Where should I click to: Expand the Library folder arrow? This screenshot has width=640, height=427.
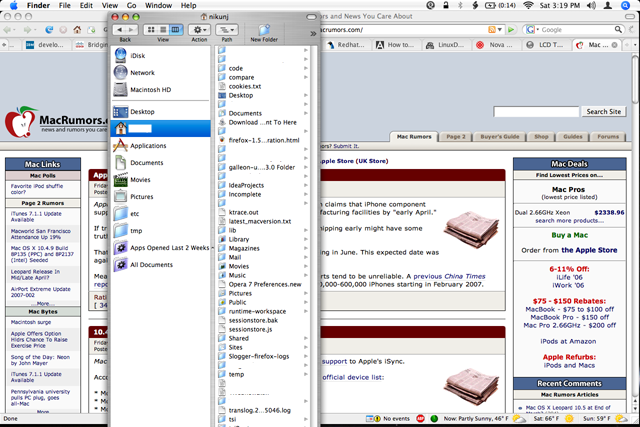(306, 239)
